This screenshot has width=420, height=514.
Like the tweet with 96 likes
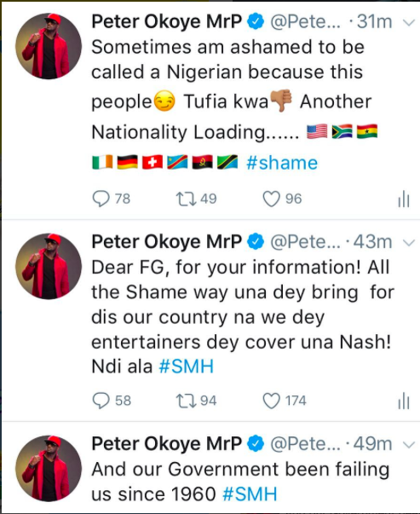pos(271,199)
